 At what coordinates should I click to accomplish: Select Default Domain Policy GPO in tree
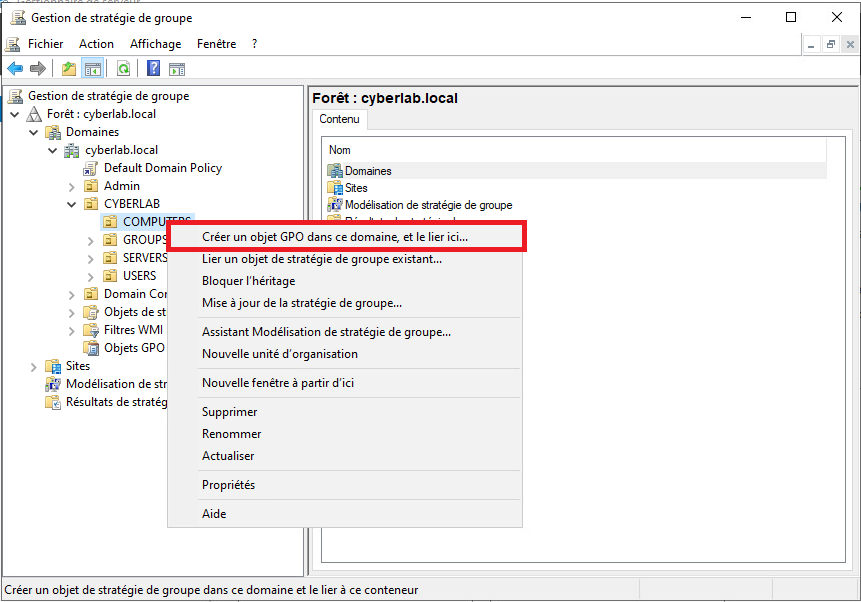tap(162, 168)
